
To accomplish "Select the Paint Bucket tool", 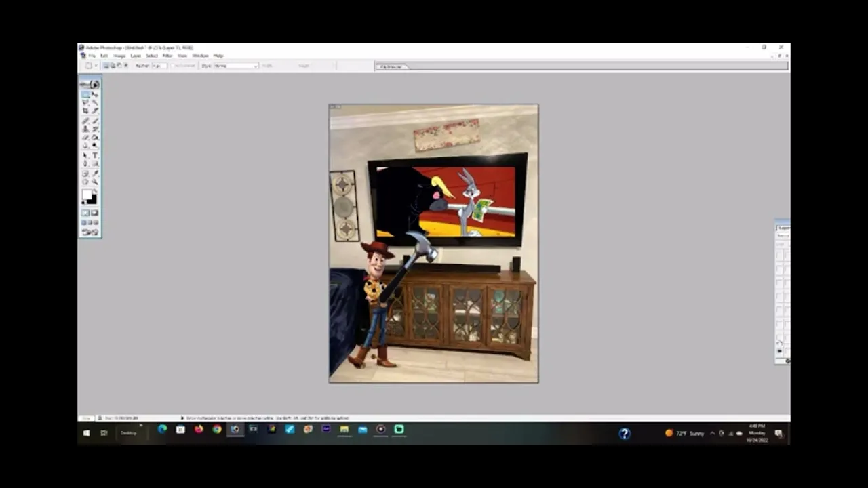I will click(95, 138).
